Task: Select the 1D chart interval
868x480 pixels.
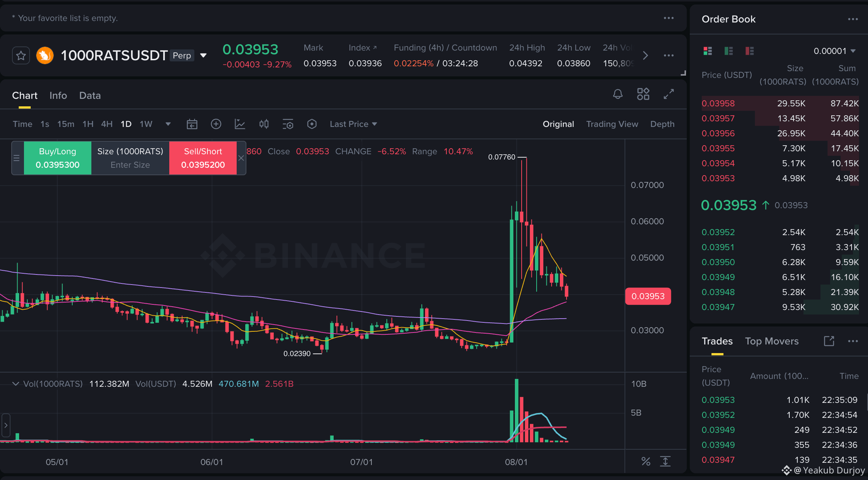Action: pos(126,124)
